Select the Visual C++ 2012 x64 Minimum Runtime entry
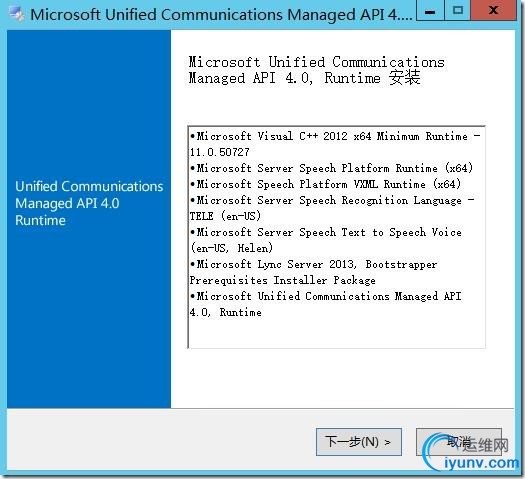The height and width of the screenshot is (479, 525). pyautogui.click(x=335, y=144)
